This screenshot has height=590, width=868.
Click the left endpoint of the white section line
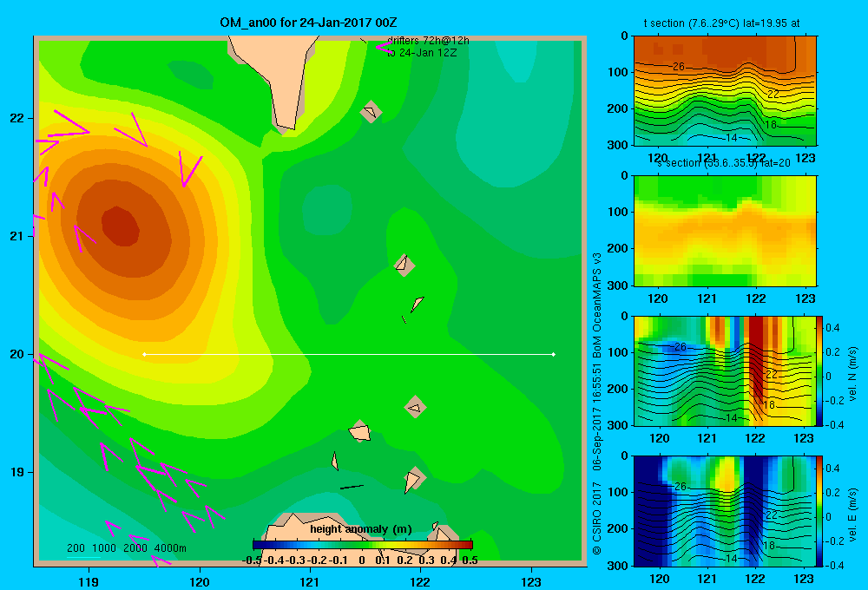tap(144, 354)
